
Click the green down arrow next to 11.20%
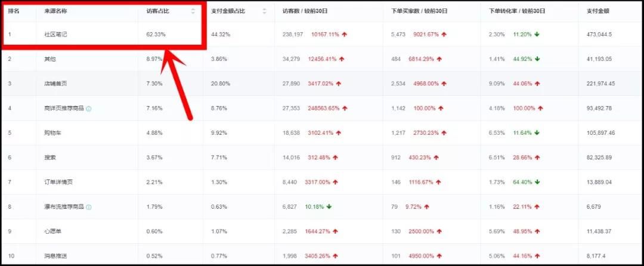pyautogui.click(x=537, y=35)
